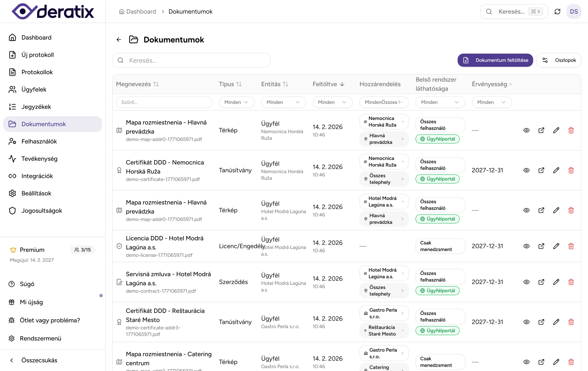The image size is (588, 371).
Task: Go to Ügyfelek in sidebar
Action: tap(34, 89)
